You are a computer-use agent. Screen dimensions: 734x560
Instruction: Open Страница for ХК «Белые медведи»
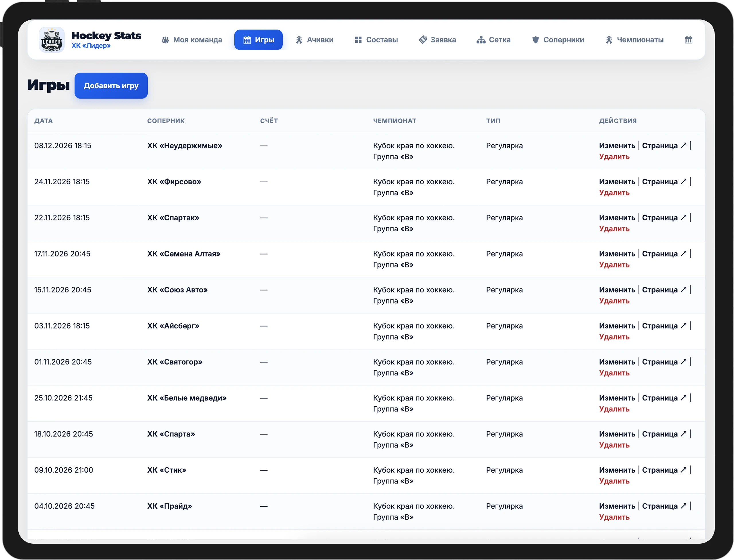tap(664, 398)
